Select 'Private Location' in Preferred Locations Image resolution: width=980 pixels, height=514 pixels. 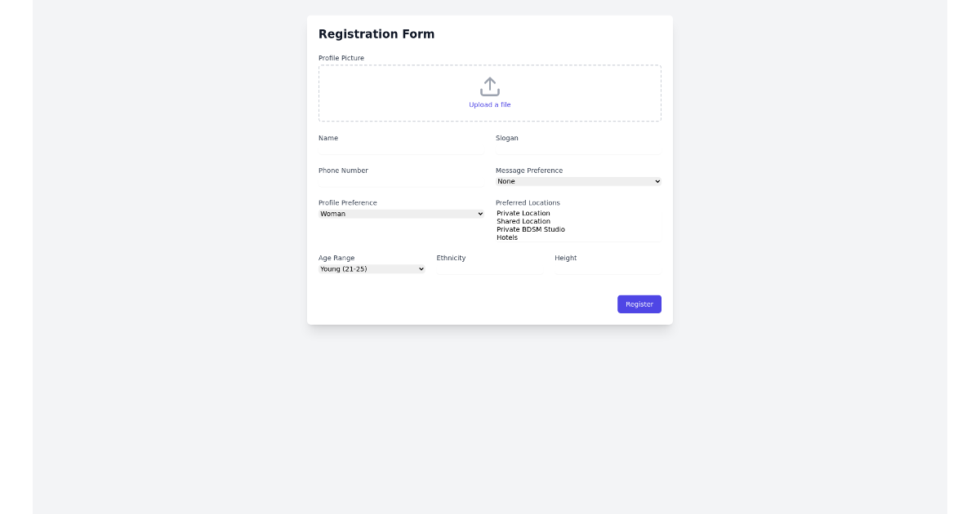(x=523, y=213)
